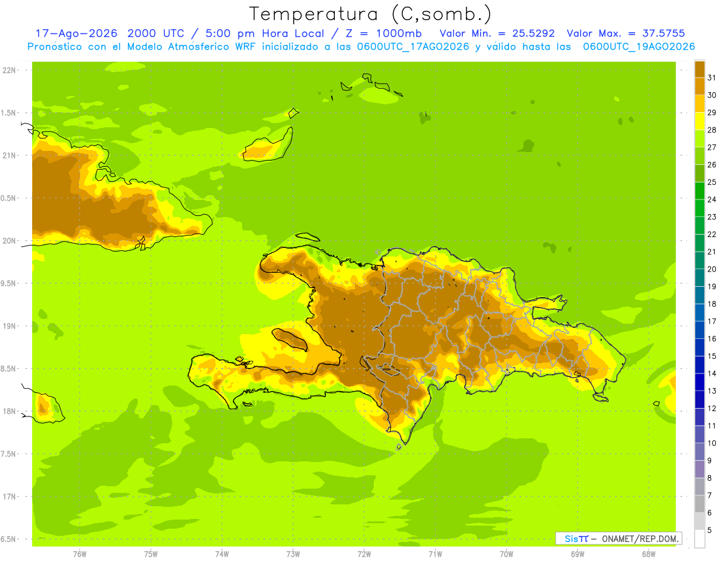Click the "68W" longitude label
The width and height of the screenshot is (728, 562).
coord(649,554)
